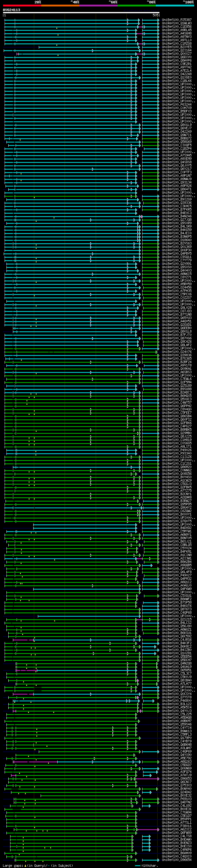This screenshot has height=868, width=197.
Task: Click the =100char. scale legend at bottom
Action: click(147, 865)
